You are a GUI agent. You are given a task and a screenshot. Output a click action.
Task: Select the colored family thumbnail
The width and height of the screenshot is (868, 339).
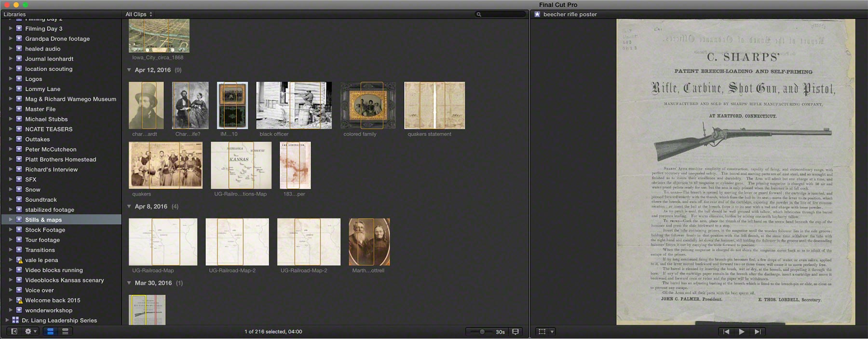[368, 105]
